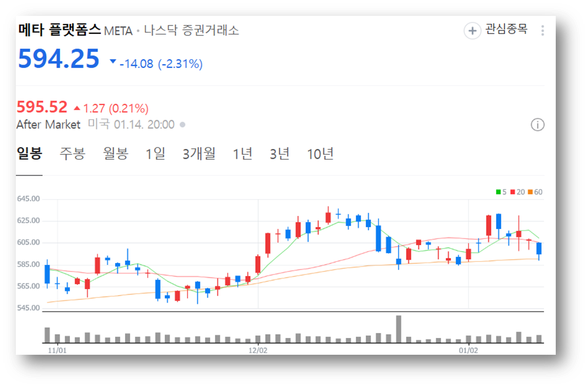Image resolution: width=588 pixels, height=387 pixels.
Task: Click the tallest volume bar in the chart
Action: click(398, 329)
